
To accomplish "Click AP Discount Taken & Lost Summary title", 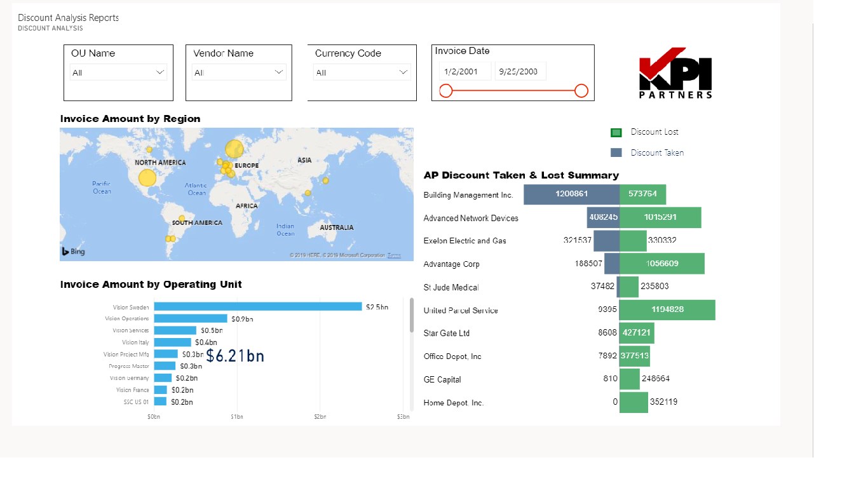I will click(521, 175).
